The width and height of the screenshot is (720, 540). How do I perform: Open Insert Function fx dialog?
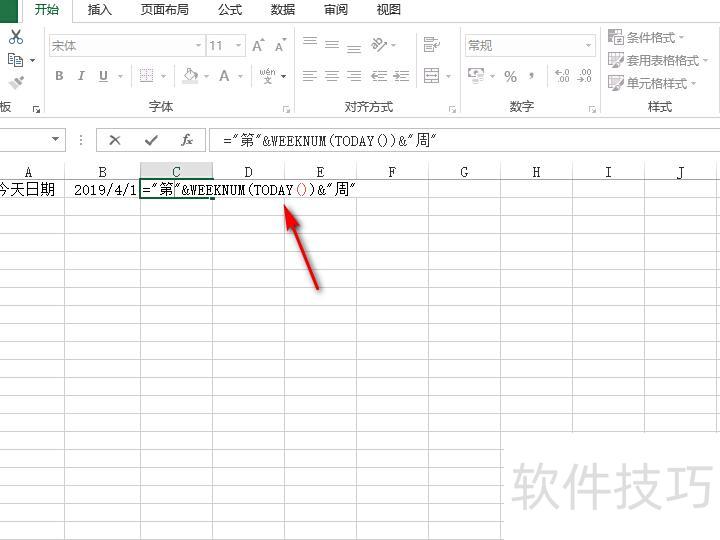(x=186, y=140)
